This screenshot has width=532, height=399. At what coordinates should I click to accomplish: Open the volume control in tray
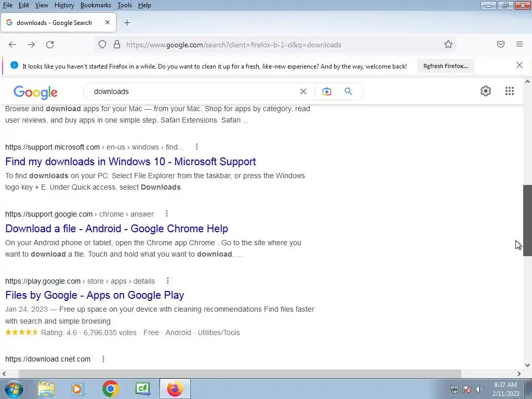coord(480,389)
